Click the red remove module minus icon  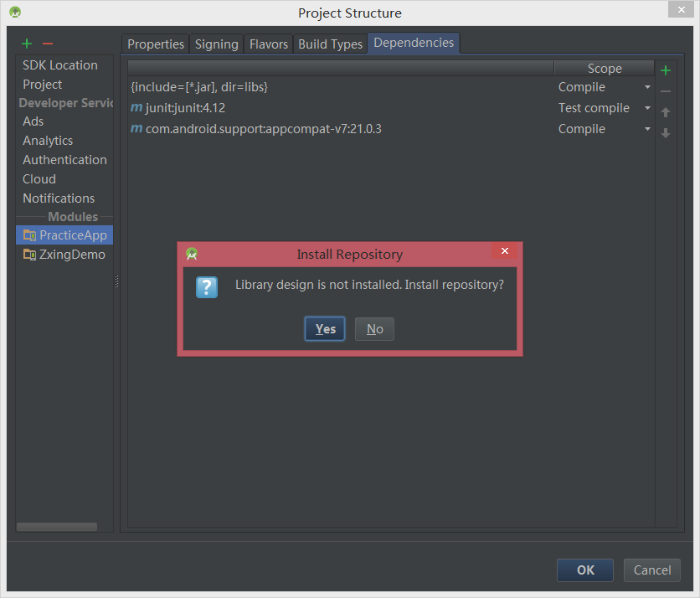48,44
